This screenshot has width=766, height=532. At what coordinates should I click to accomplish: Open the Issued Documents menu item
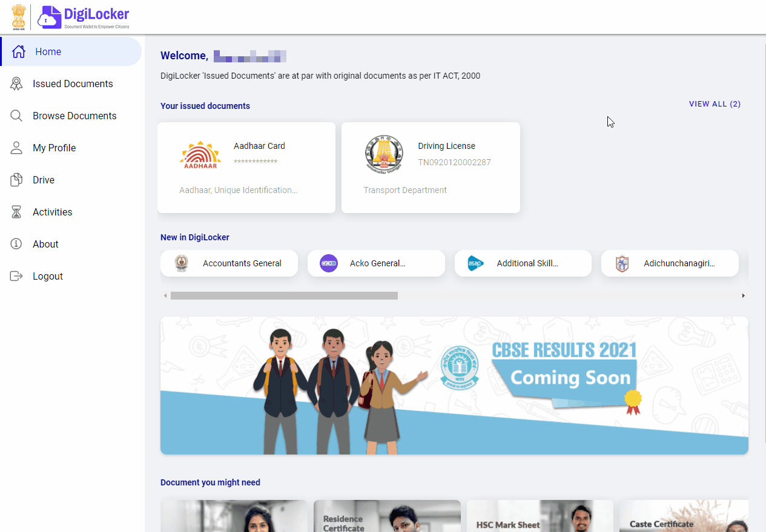coord(73,84)
